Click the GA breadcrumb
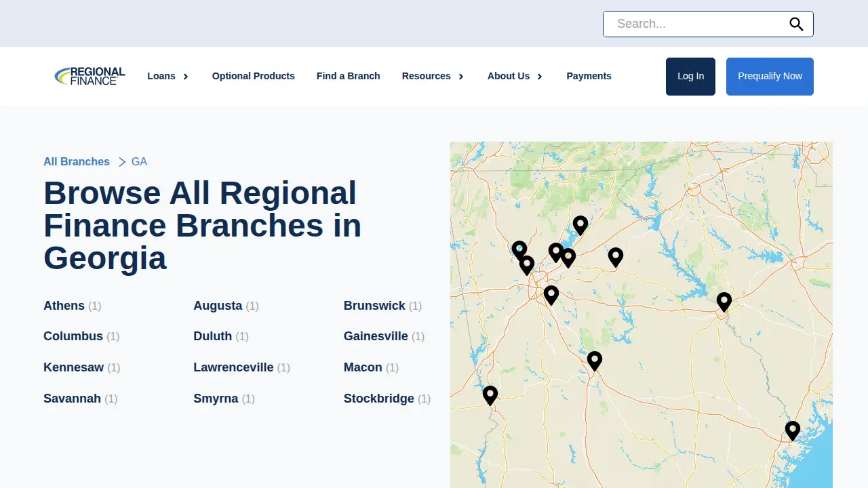Screen dimensions: 868x488 click(139, 161)
